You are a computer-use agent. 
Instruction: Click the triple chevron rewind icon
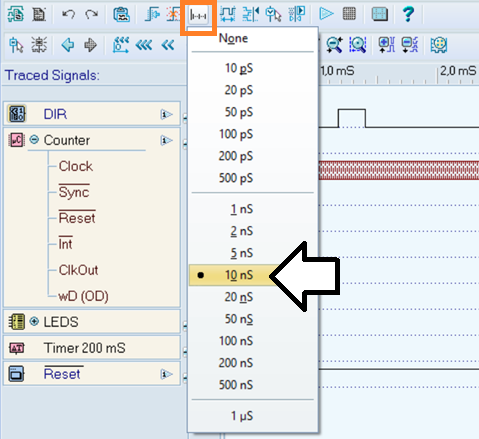click(144, 45)
